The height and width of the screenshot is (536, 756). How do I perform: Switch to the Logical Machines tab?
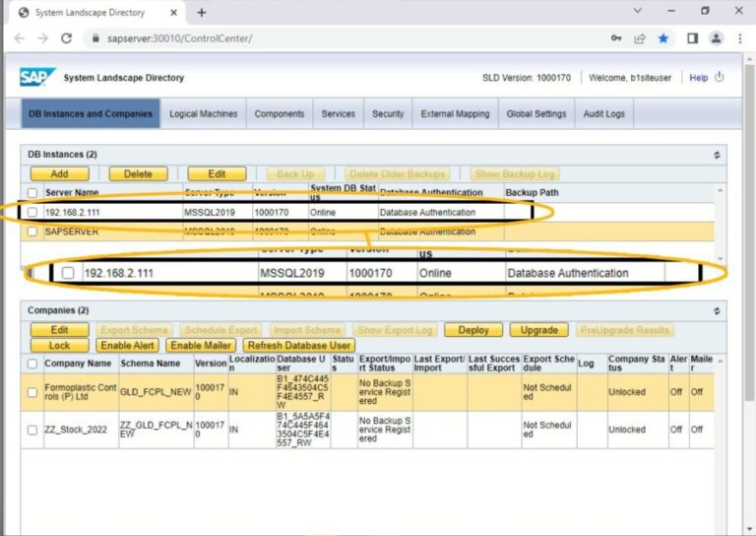(204, 114)
